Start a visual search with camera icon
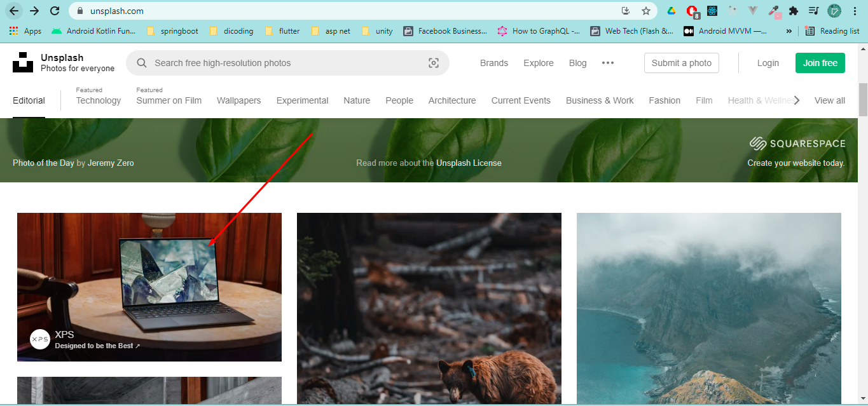This screenshot has height=406, width=868. click(x=434, y=63)
